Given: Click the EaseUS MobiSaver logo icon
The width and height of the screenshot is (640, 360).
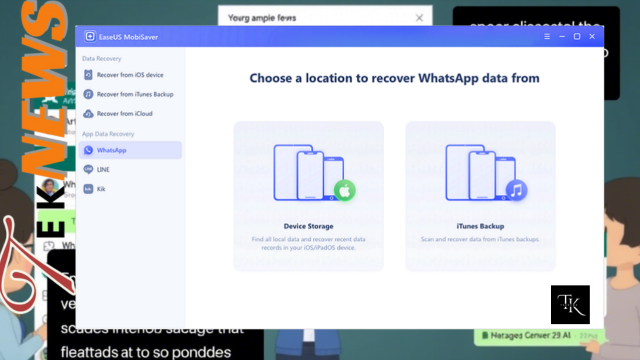Looking at the screenshot, I should point(90,36).
